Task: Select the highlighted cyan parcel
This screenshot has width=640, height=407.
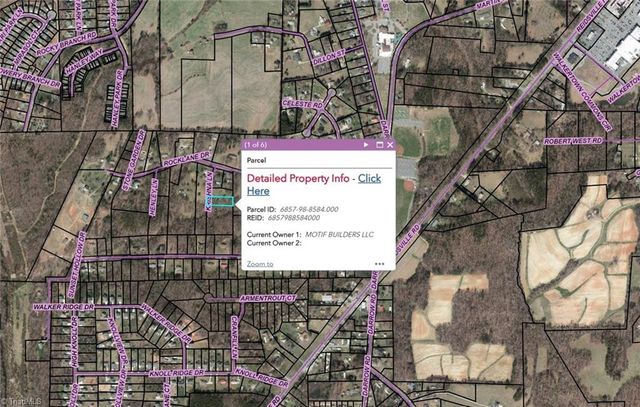Action: 222,201
